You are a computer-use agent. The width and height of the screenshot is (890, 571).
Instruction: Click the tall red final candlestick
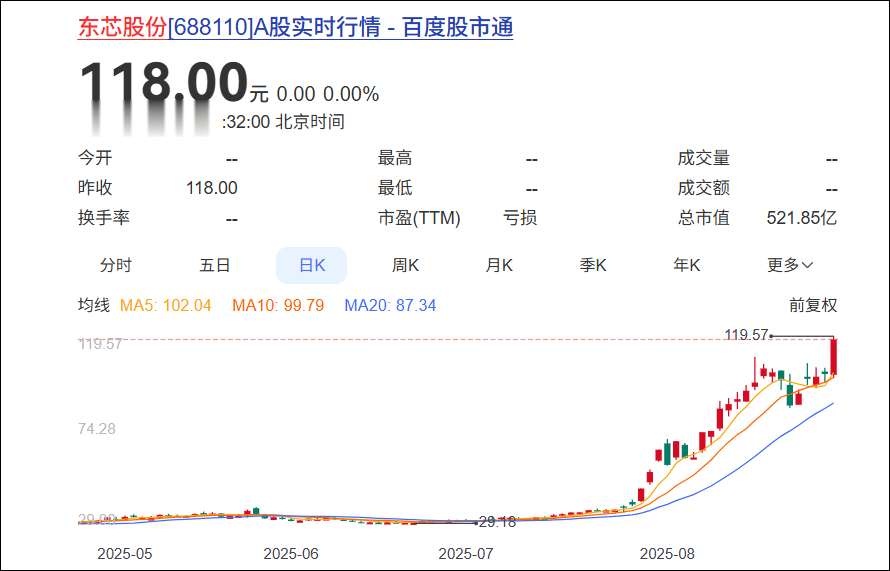click(834, 357)
